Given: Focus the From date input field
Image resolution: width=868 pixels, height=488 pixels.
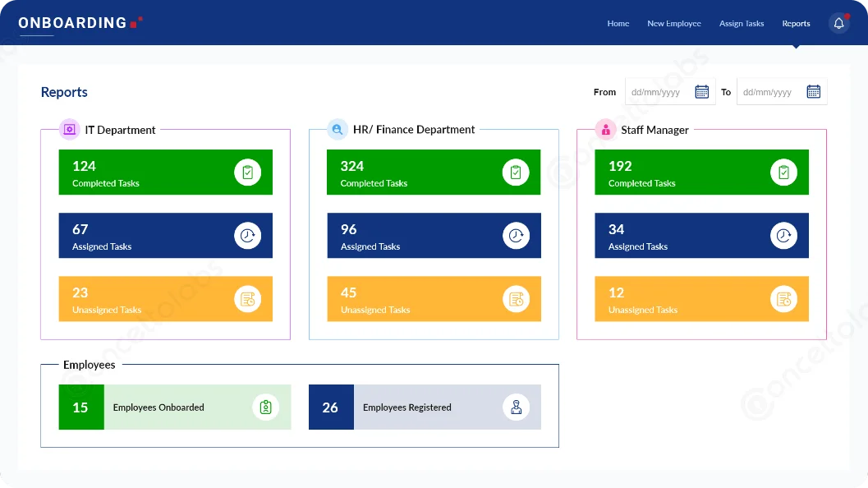Looking at the screenshot, I should (659, 92).
